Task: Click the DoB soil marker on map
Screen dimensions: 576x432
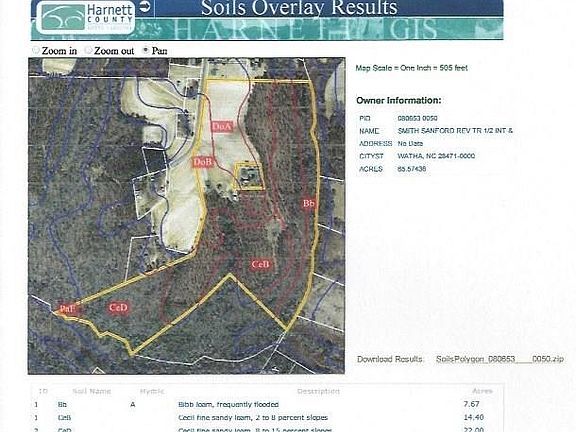Action: tap(203, 162)
